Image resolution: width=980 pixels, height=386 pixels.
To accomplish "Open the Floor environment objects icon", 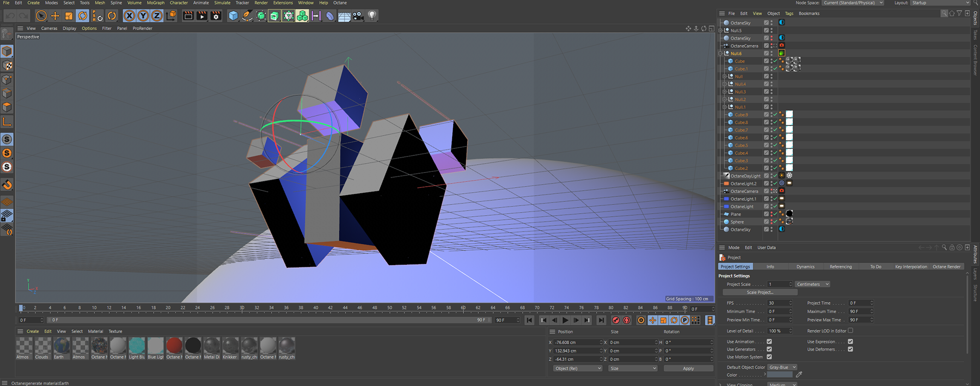I will 345,16.
